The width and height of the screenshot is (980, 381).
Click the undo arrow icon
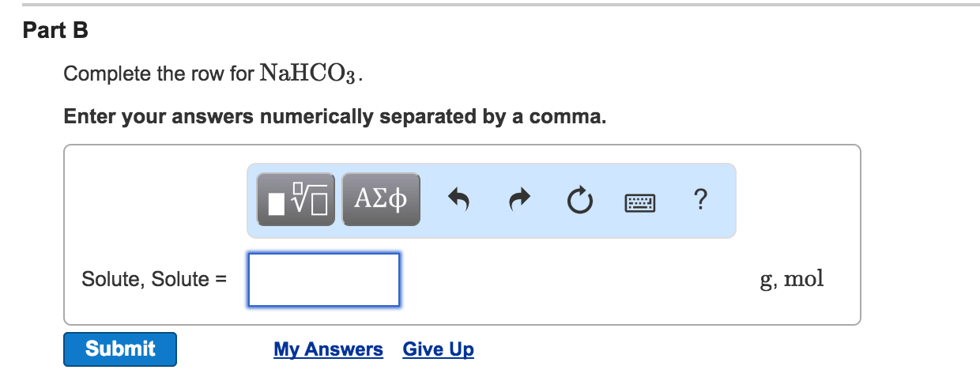click(458, 200)
